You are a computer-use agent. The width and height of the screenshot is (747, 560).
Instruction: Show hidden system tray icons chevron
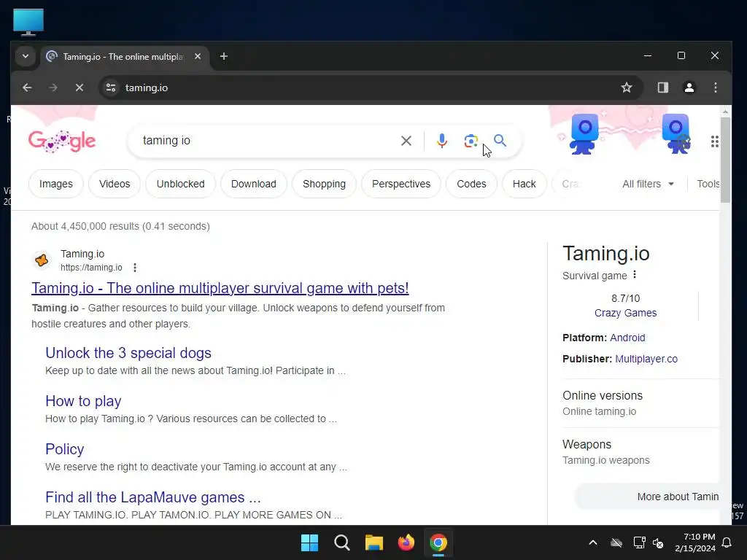click(x=592, y=542)
